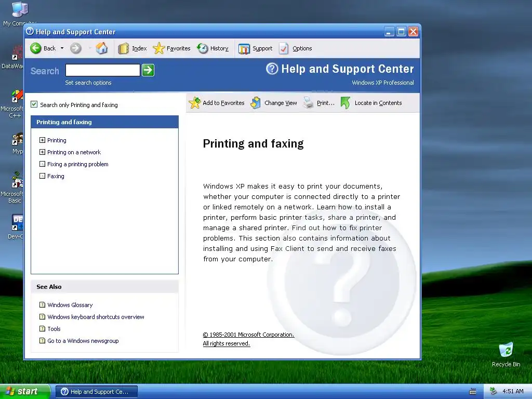Click the taskbar keyboard icon
This screenshot has width=532, height=399.
473,392
